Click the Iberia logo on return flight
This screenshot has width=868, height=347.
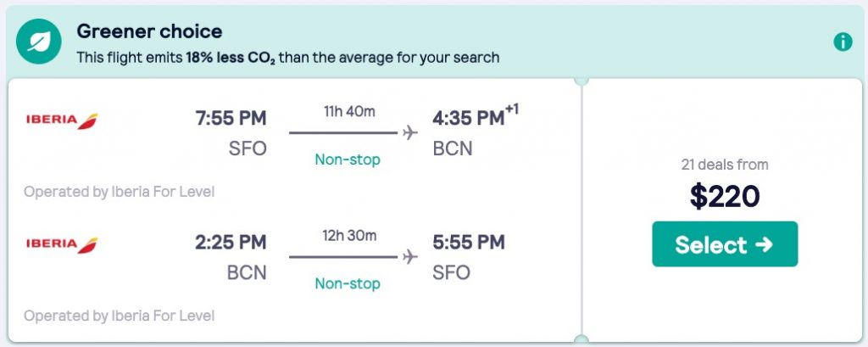(62, 244)
